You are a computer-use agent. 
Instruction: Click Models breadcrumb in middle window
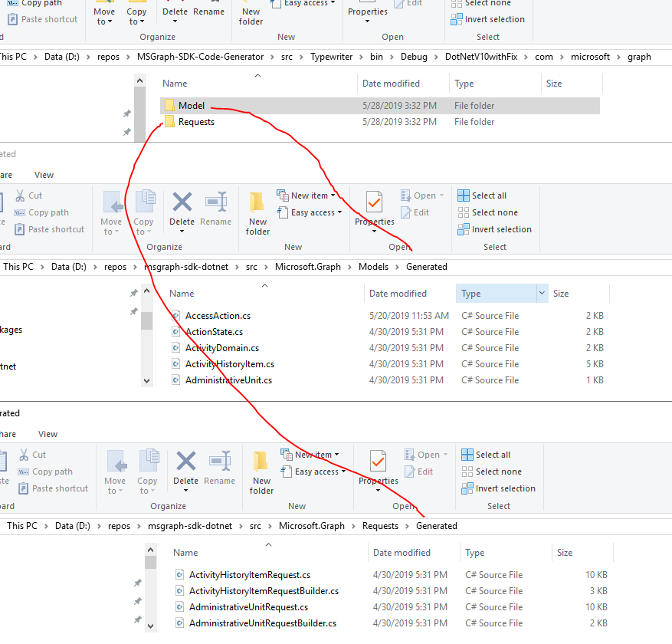coord(373,267)
